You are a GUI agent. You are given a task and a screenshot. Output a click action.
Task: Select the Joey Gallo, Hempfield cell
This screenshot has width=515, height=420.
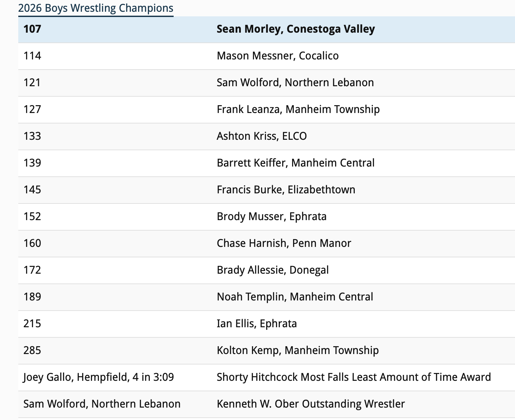point(99,377)
